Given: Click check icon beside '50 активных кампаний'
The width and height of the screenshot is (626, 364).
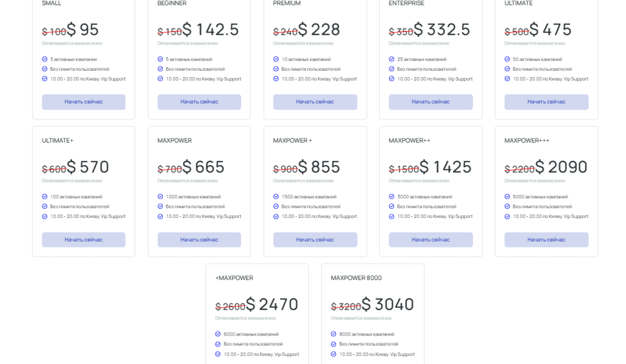Looking at the screenshot, I should click(x=507, y=59).
